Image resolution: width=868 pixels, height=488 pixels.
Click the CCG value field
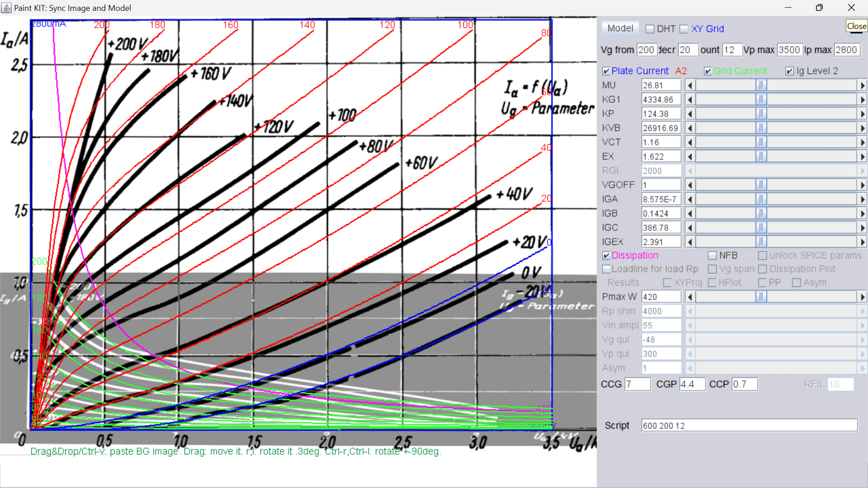point(638,385)
